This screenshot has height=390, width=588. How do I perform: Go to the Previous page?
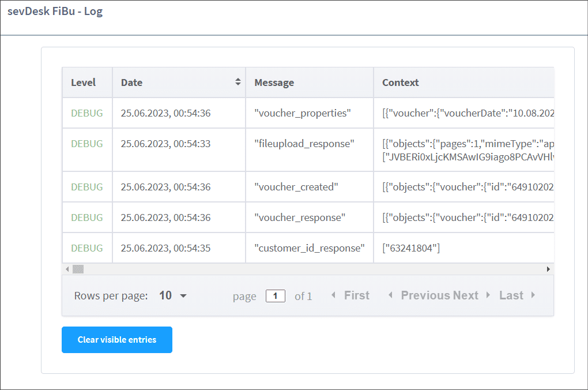(x=419, y=295)
